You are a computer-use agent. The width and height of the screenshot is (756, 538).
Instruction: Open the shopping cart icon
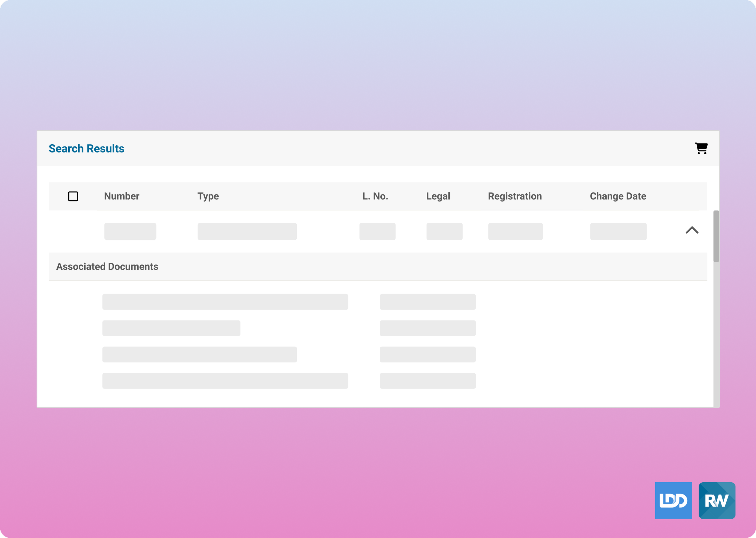pos(701,148)
